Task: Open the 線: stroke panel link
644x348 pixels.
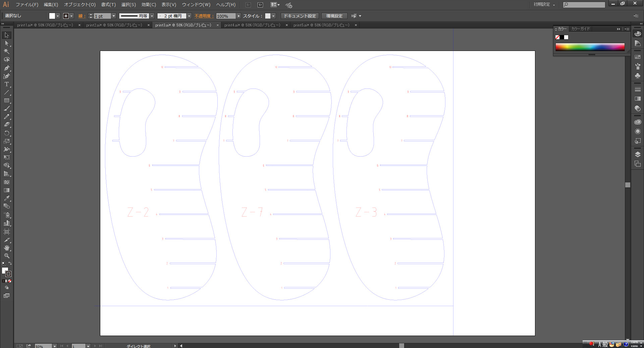Action: coord(82,16)
